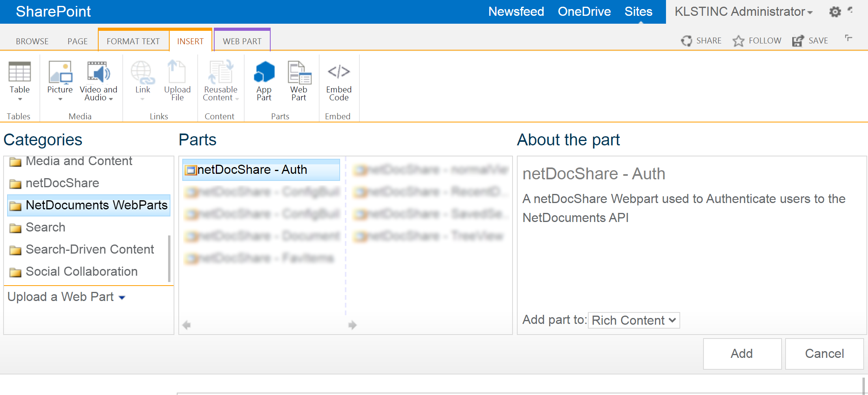Open the OneDrive link
868x395 pixels.
pos(584,11)
